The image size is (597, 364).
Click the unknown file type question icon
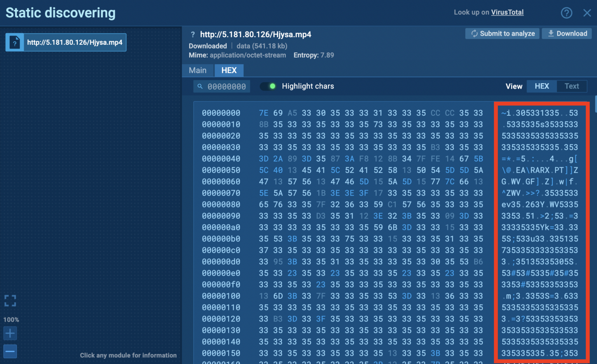pos(193,35)
